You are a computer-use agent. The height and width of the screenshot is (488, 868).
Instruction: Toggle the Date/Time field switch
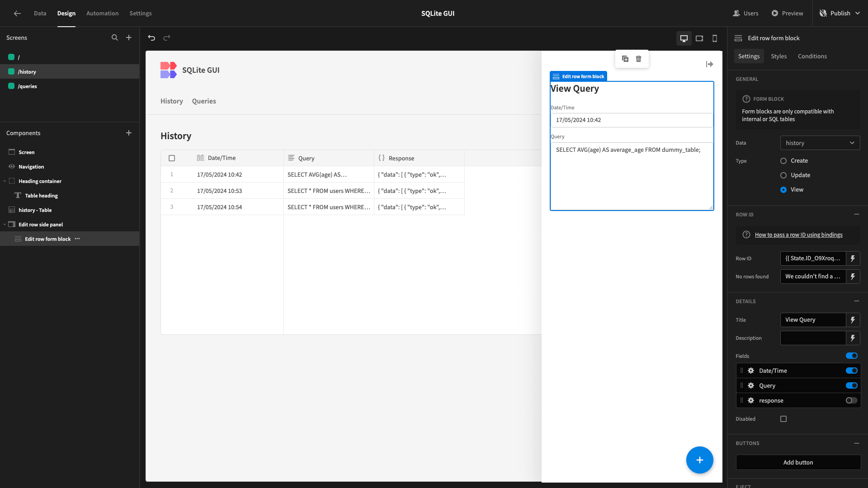click(x=852, y=371)
